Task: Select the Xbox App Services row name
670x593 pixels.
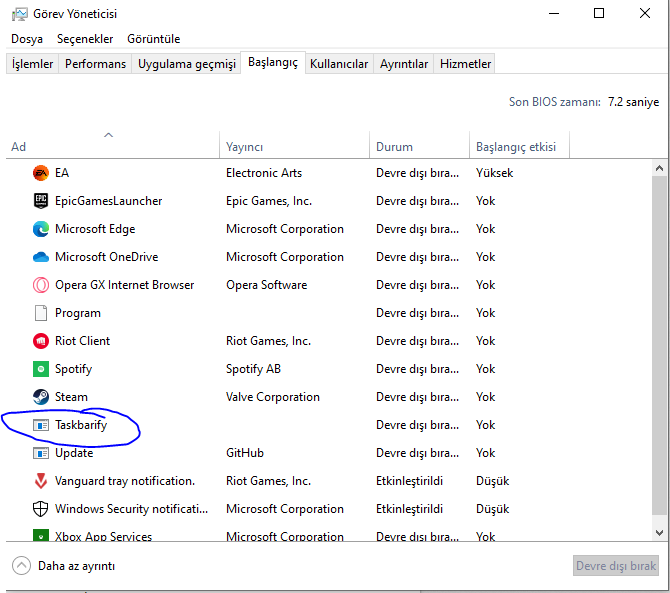Action: [x=103, y=536]
